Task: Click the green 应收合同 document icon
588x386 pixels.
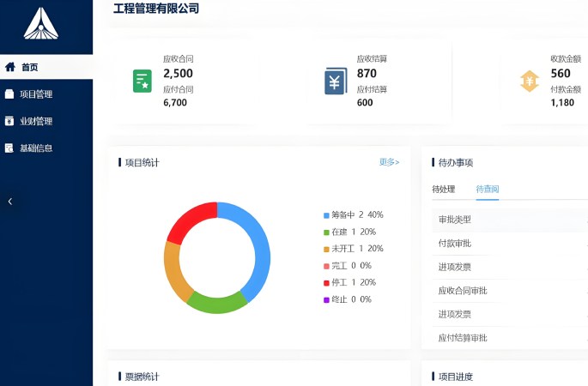Action: [x=142, y=81]
